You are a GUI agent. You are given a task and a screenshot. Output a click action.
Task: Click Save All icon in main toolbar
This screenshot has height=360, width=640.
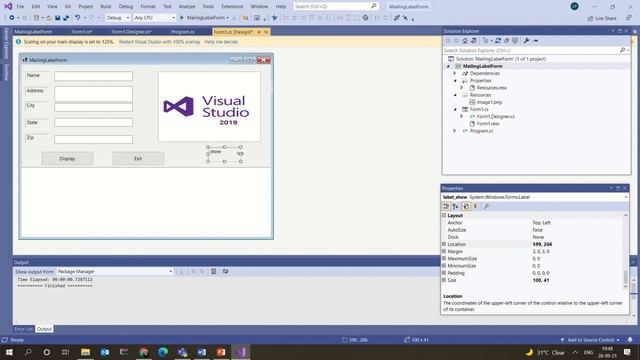[x=66, y=18]
